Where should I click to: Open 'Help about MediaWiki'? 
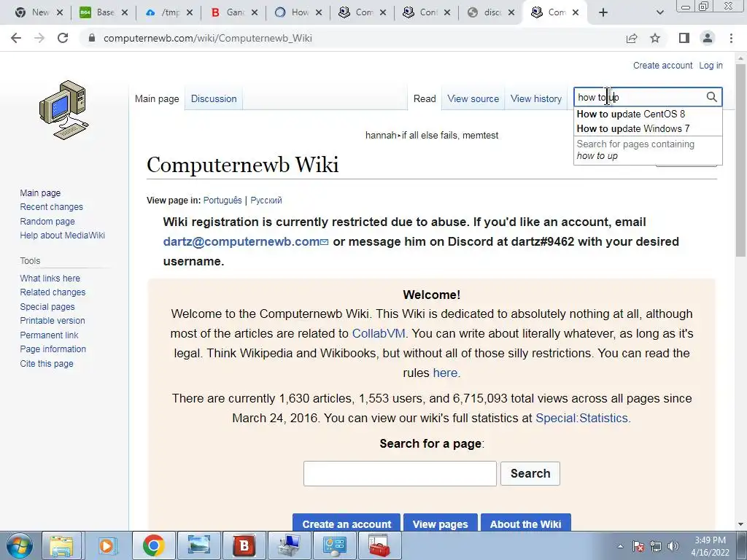pyautogui.click(x=63, y=236)
